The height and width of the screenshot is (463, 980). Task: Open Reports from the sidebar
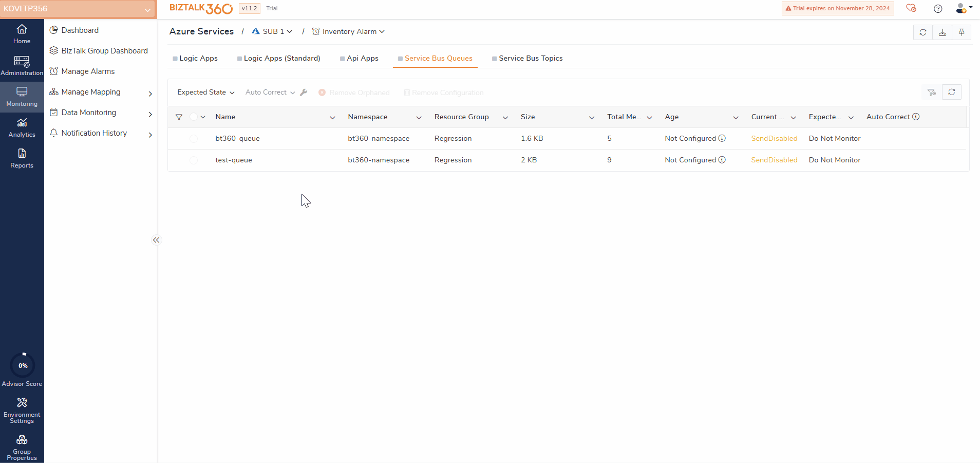[22, 158]
